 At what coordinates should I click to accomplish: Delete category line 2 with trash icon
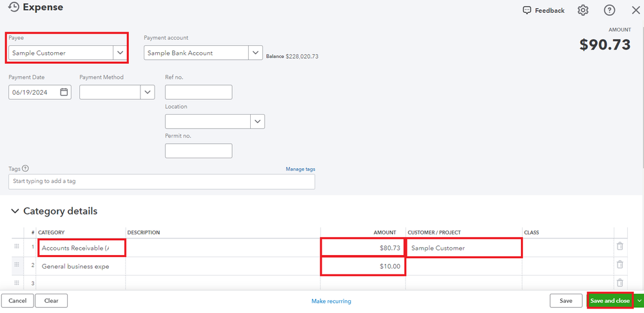(620, 265)
